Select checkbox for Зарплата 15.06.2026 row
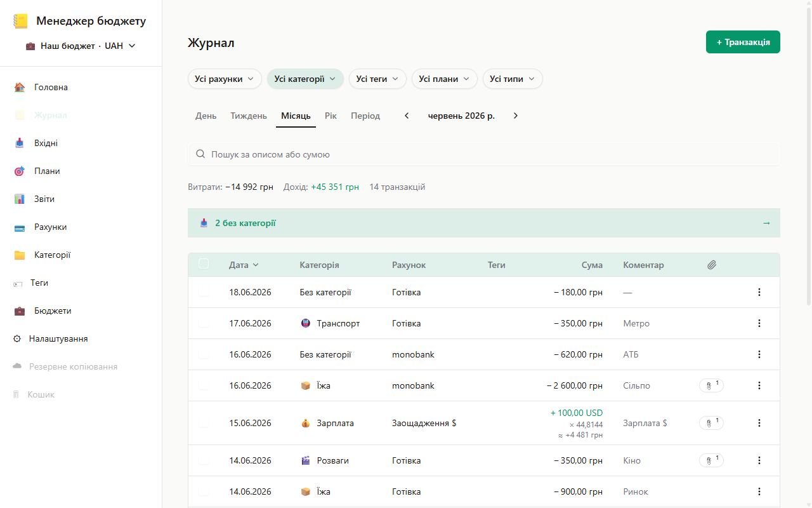Viewport: 812px width, 508px height. pyautogui.click(x=204, y=423)
